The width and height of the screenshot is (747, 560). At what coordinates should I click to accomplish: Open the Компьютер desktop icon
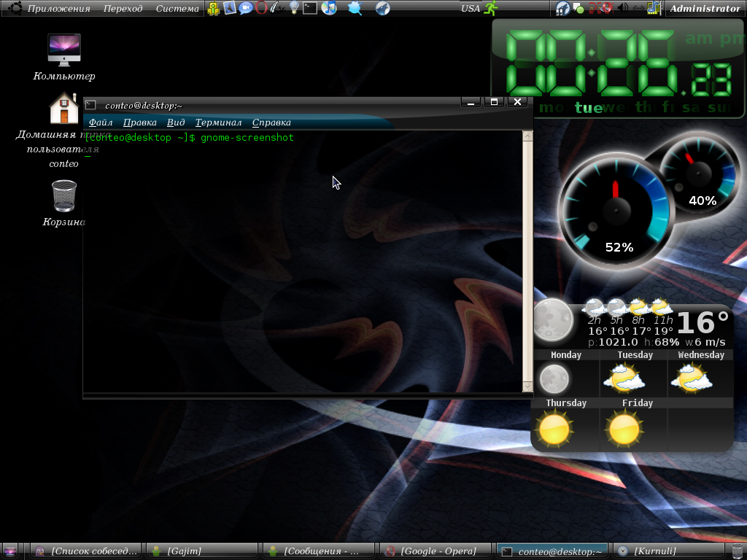64,51
